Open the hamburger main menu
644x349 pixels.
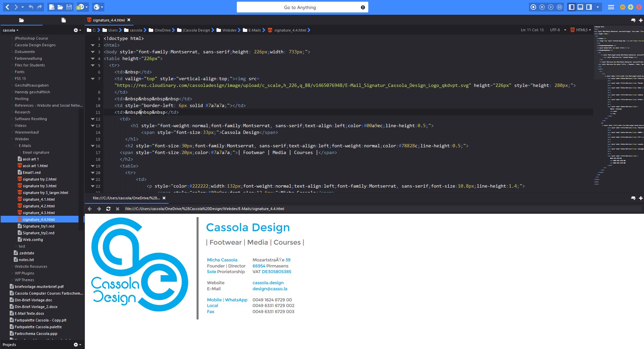point(611,7)
